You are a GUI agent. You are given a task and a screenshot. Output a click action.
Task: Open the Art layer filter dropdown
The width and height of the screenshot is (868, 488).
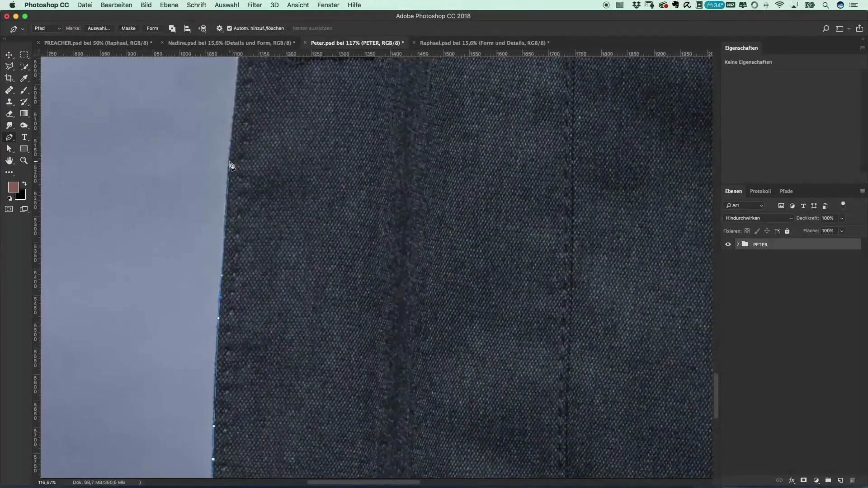pos(744,206)
